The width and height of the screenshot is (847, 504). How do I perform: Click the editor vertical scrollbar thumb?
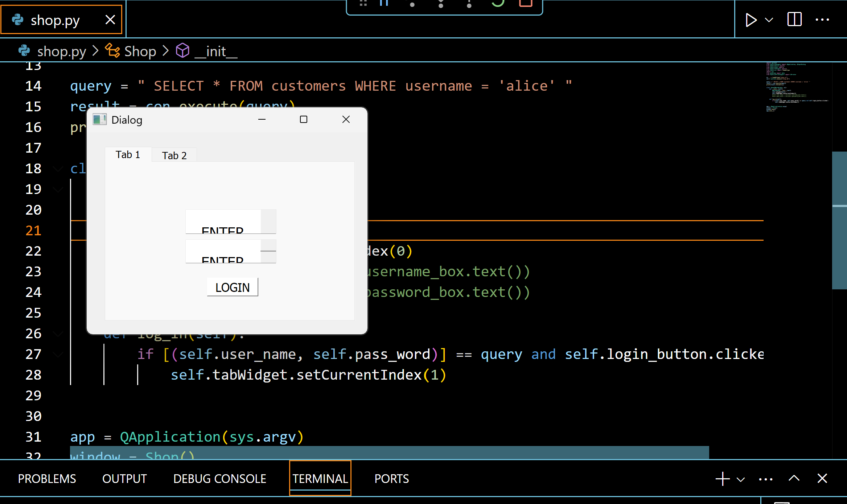pos(839,220)
